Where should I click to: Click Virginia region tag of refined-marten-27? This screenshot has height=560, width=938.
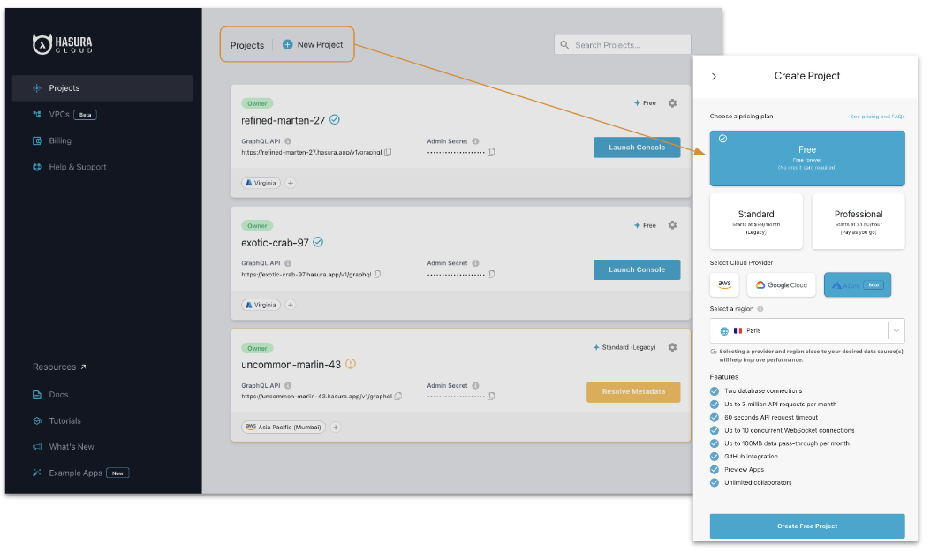tap(261, 183)
